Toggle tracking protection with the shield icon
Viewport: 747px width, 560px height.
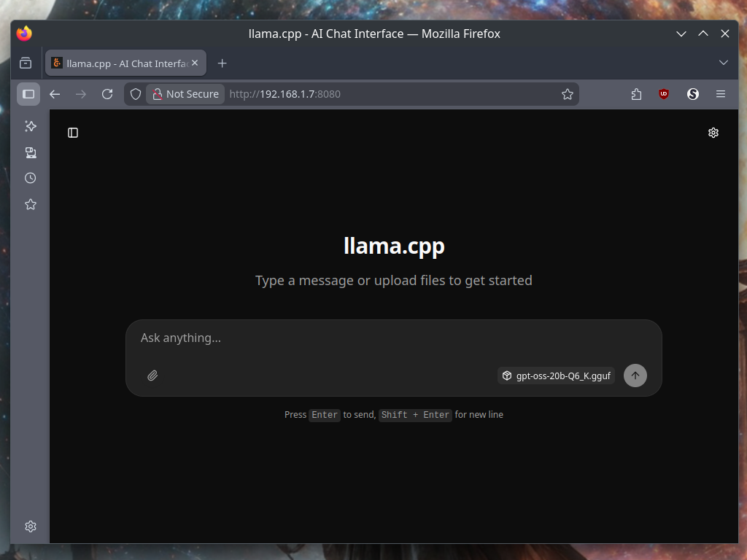click(x=135, y=93)
